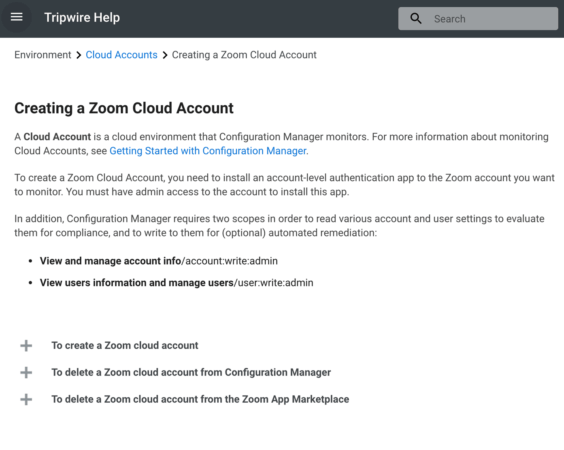
Task: Expand the 'To create a Zoom cloud account' plus icon
Action: click(x=26, y=345)
